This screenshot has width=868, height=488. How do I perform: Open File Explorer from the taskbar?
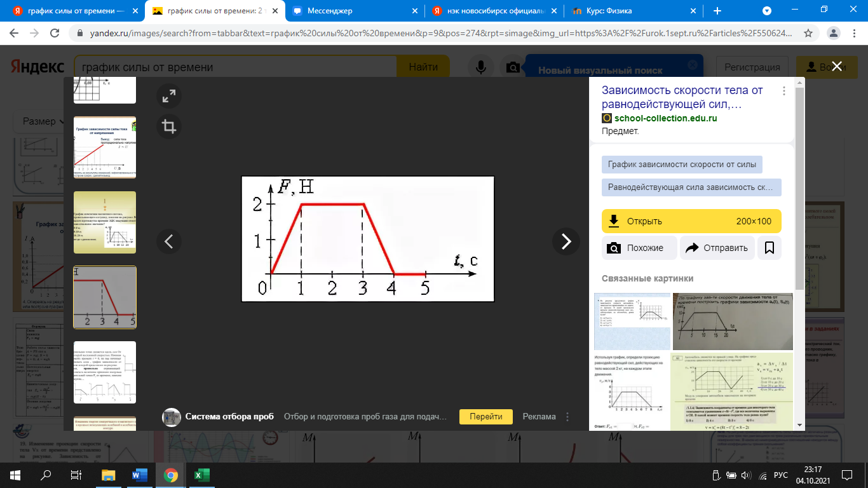pos(109,475)
